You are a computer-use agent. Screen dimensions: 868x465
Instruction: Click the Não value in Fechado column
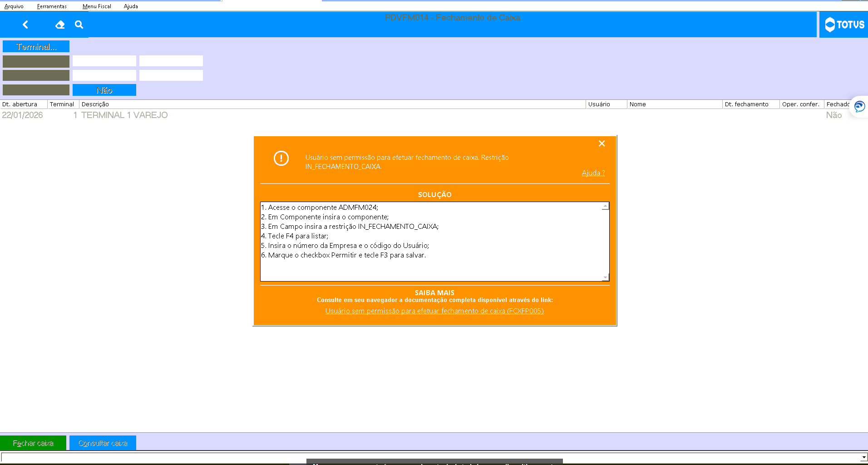tap(833, 115)
